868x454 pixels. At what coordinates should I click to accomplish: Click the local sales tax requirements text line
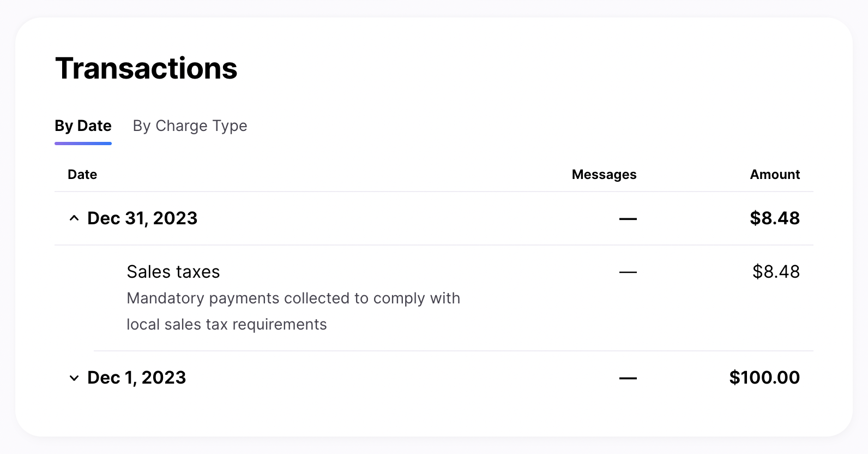point(227,325)
